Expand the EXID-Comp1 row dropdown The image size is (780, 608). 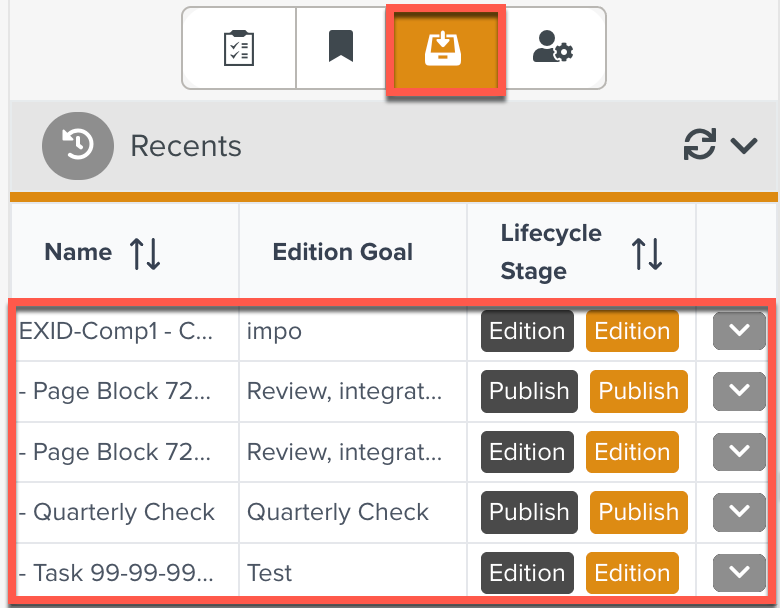(739, 331)
